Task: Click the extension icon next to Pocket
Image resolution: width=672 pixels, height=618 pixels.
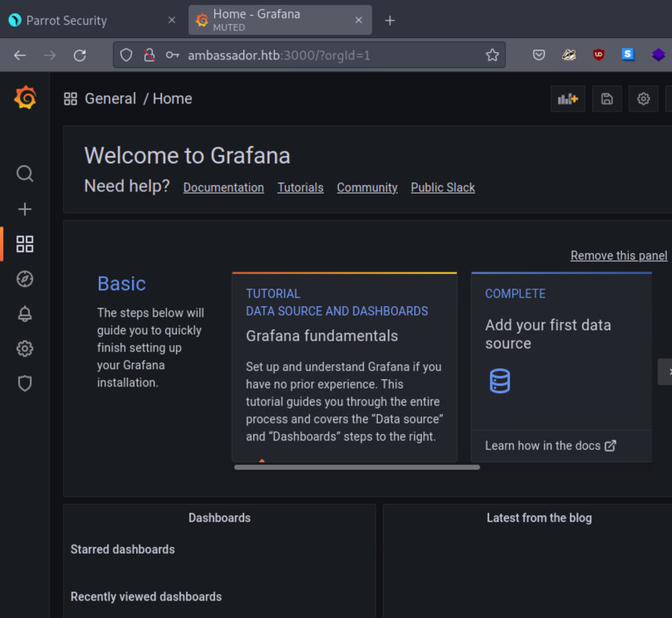Action: coord(568,55)
